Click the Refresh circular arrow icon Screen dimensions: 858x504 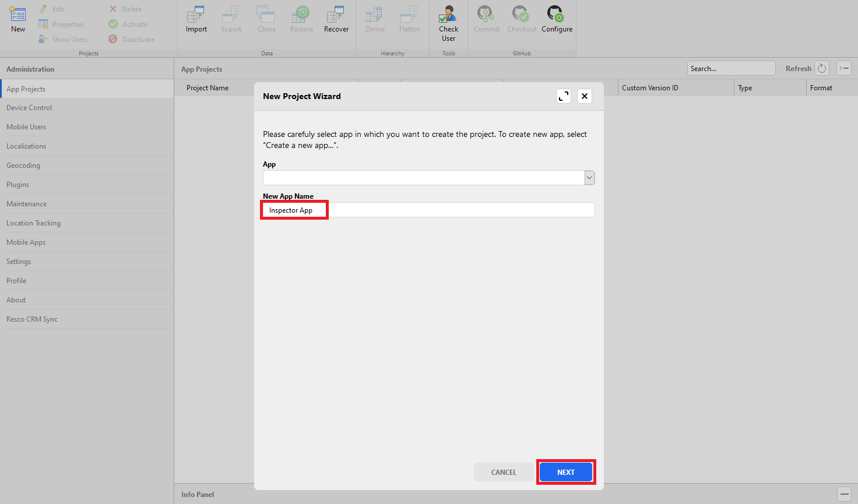click(x=822, y=69)
